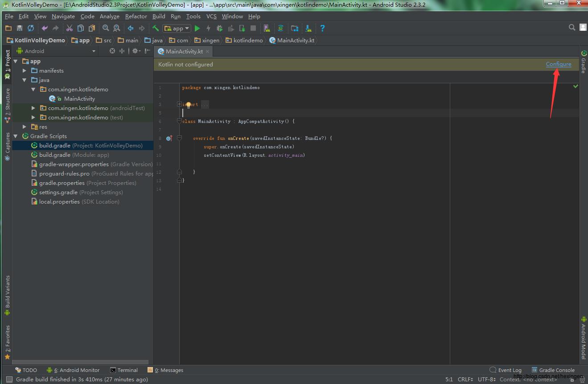Expand com.xingen.kotlindemo (test) package
The image size is (588, 384).
[33, 118]
